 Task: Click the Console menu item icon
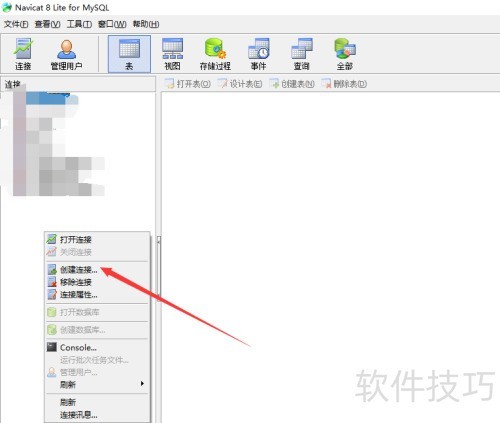52,347
